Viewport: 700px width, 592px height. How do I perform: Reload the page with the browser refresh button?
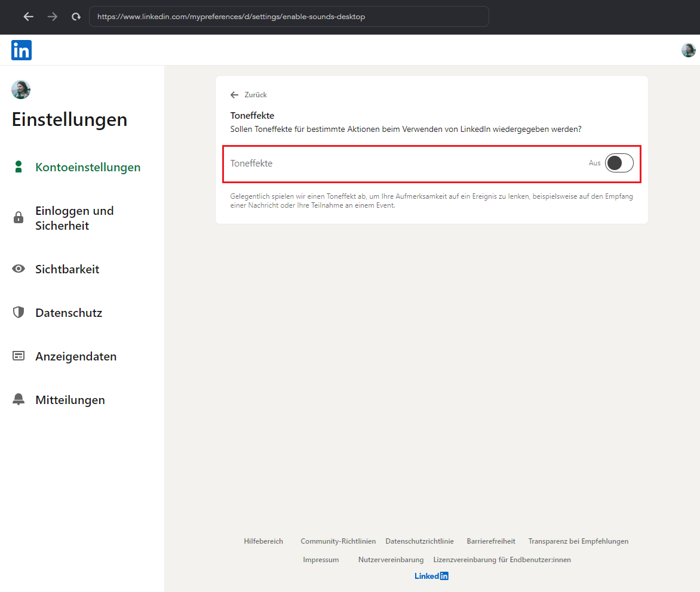76,17
